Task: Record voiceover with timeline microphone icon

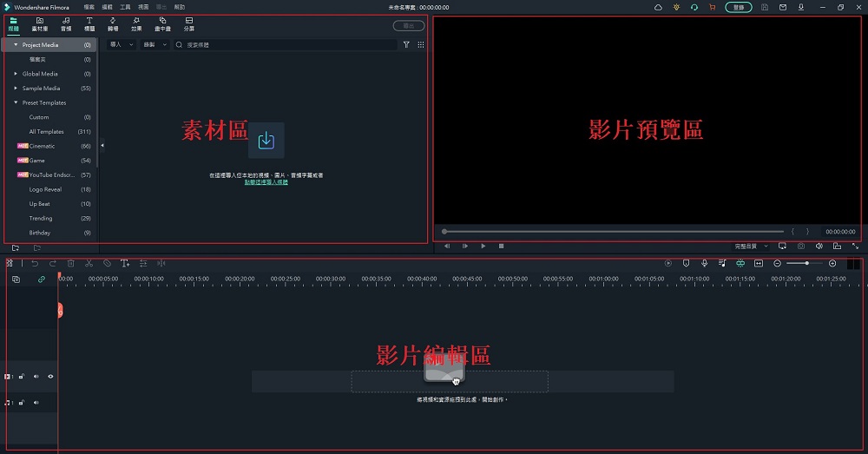Action: (x=704, y=264)
